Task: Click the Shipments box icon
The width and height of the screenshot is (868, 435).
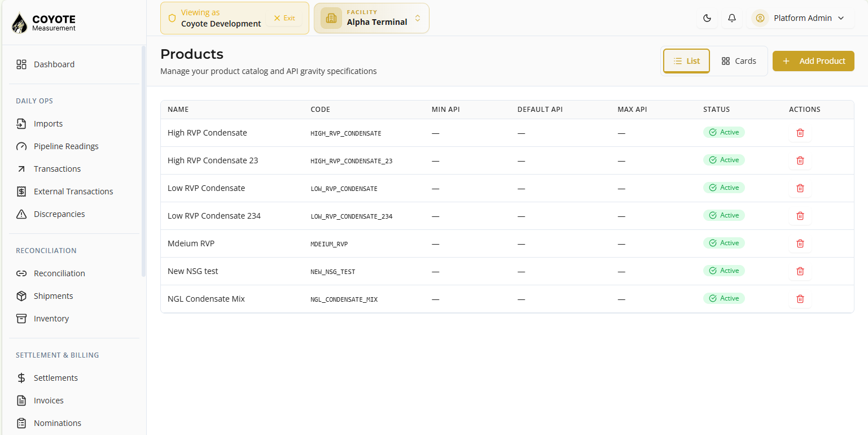Action: (x=21, y=296)
